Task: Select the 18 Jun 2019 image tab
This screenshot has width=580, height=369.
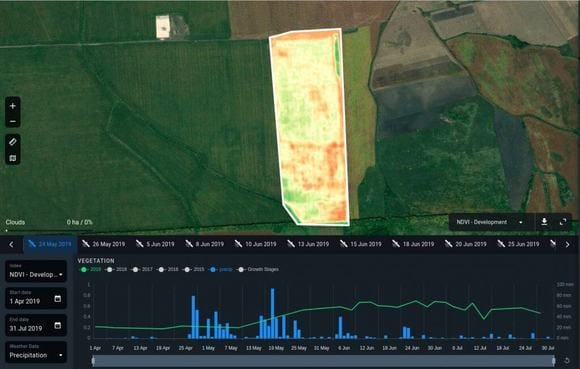Action: (x=413, y=244)
